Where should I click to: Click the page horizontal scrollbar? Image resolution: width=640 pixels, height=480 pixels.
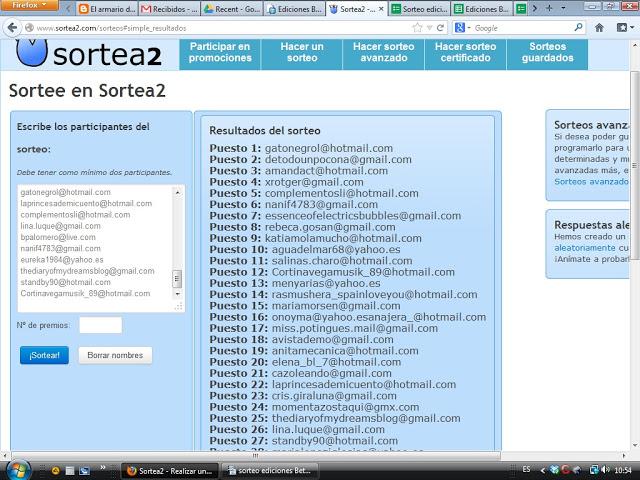pos(256,456)
